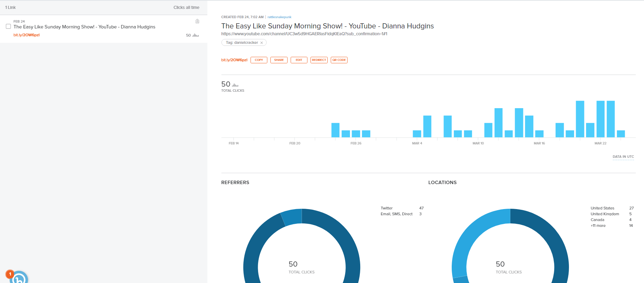Click the bar chart icon beside 50 in the link list
Viewport: 644px width, 283px height.
[x=196, y=35]
